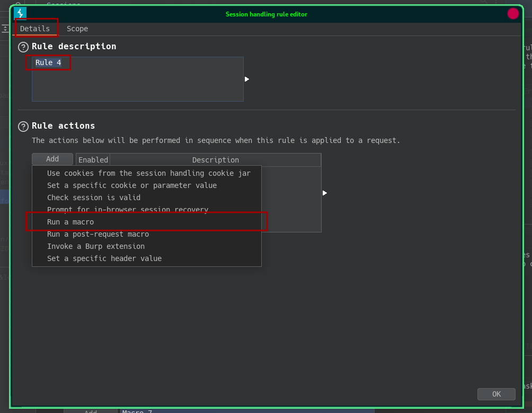Close the Session handling rule editor
The width and height of the screenshot is (532, 413).
pyautogui.click(x=513, y=14)
